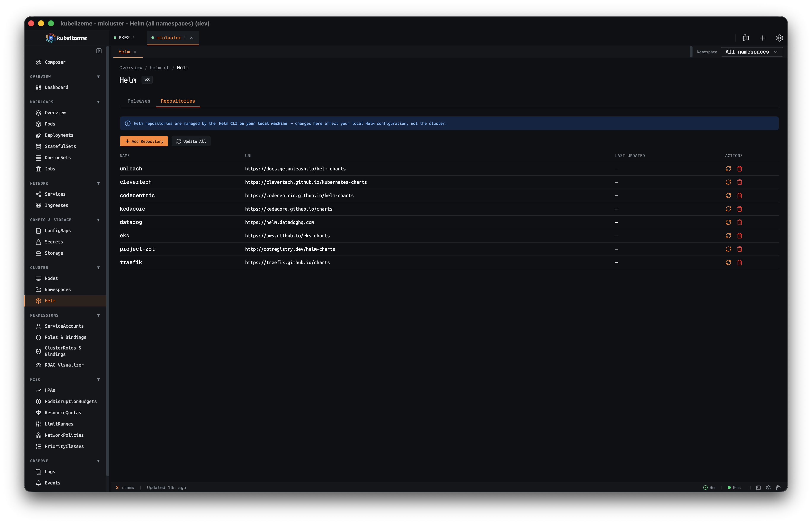
Task: Open settings gear in top right toolbar
Action: 779,38
